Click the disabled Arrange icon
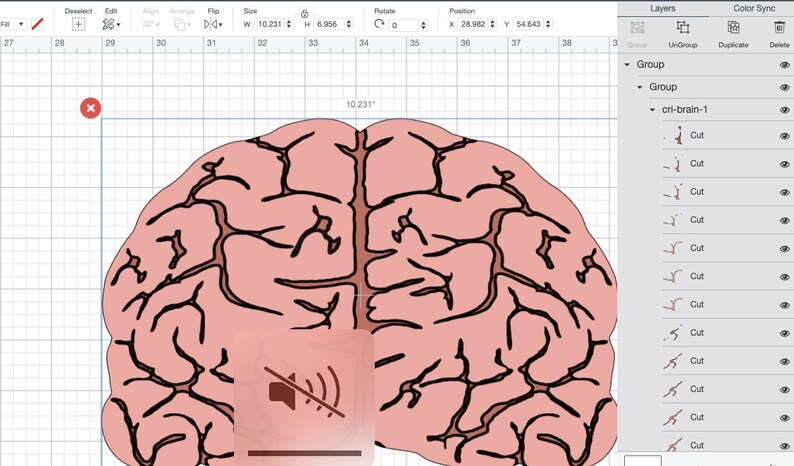 click(x=179, y=24)
